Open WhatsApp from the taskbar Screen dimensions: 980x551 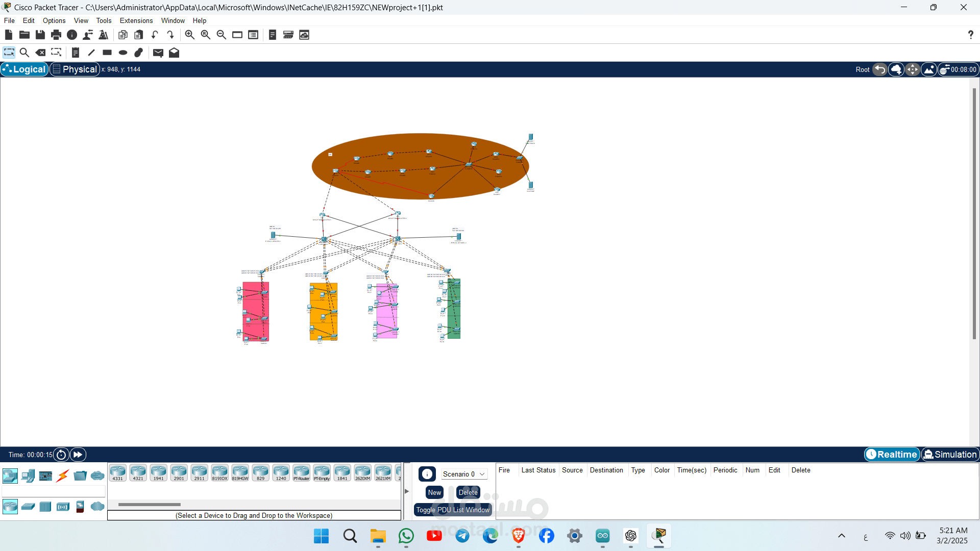point(406,536)
